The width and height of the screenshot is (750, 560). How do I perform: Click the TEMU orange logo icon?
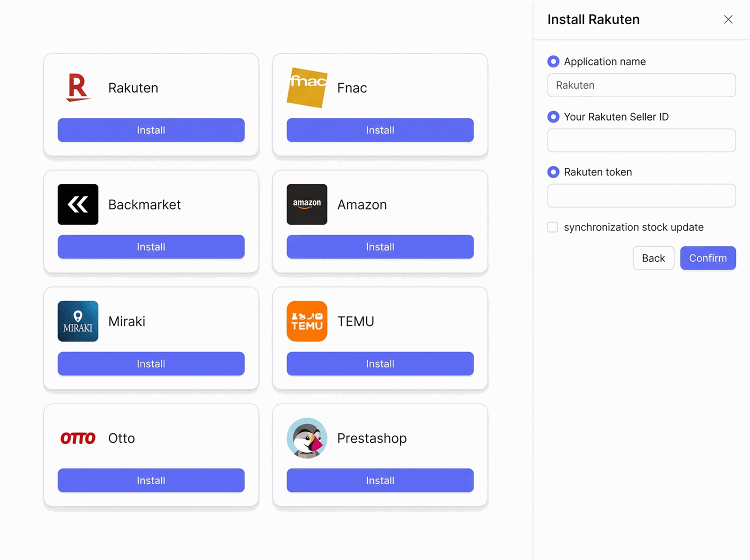pos(307,321)
